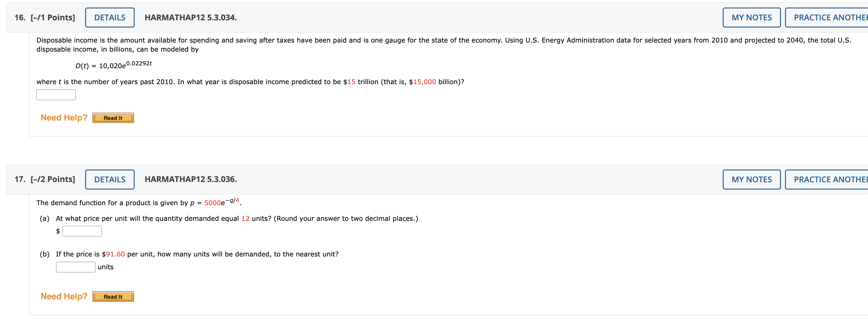Open MY NOTES for question 17
Image resolution: width=868 pixels, height=319 pixels.
click(751, 179)
